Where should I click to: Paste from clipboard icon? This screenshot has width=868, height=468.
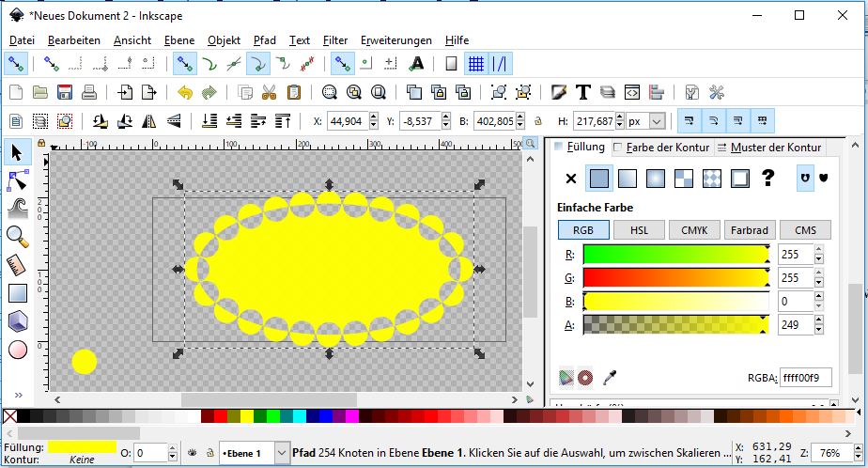294,92
